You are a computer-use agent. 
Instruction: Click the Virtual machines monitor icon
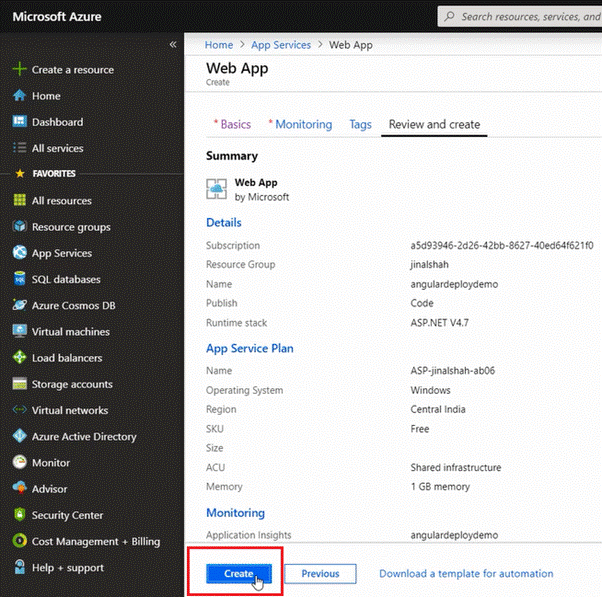click(x=20, y=331)
